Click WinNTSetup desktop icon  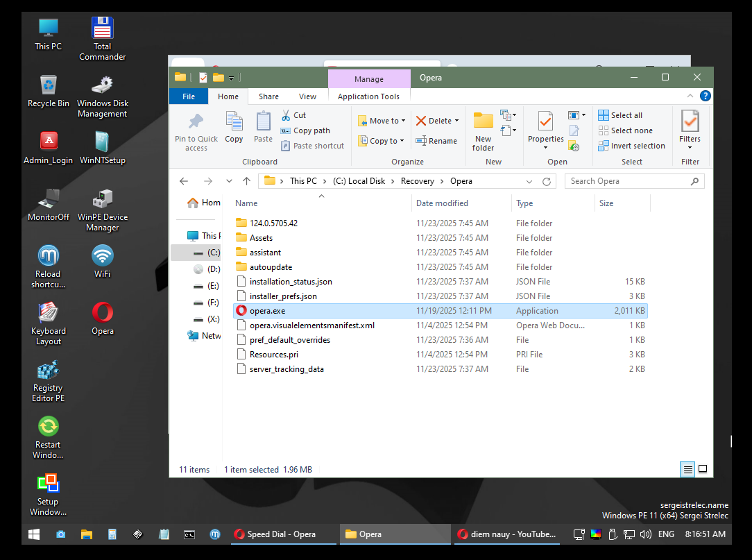[x=102, y=148]
